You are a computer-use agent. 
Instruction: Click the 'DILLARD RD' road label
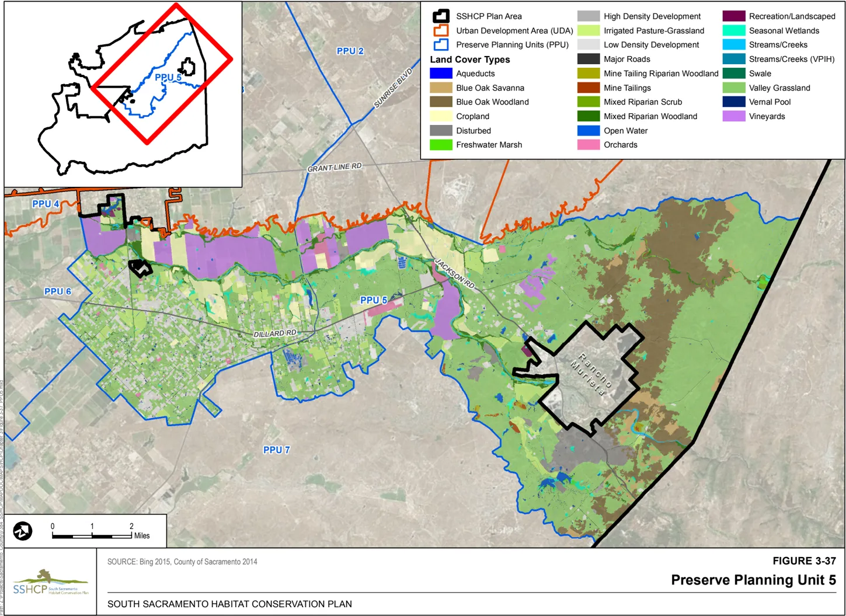pyautogui.click(x=274, y=334)
